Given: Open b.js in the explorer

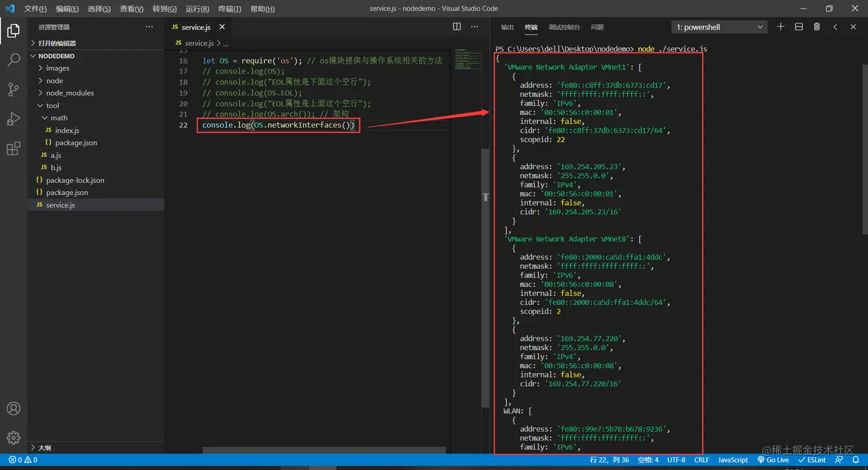Looking at the screenshot, I should click(x=95, y=167).
